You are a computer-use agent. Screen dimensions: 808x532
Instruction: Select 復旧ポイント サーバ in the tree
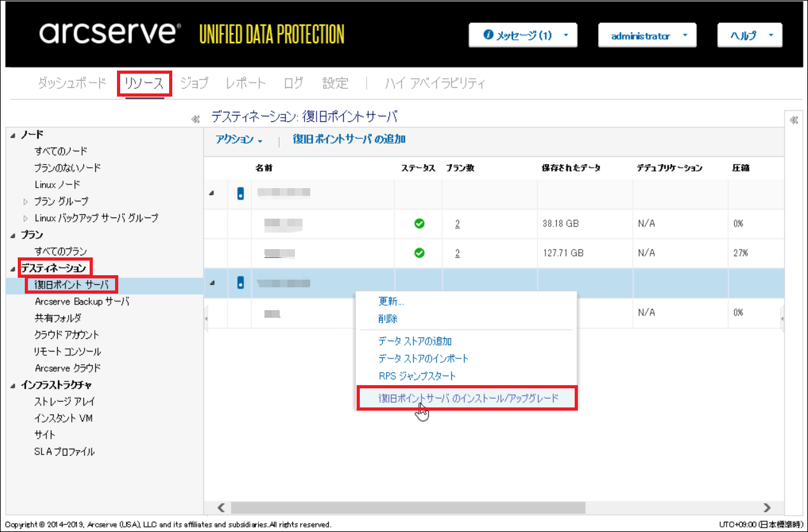72,285
